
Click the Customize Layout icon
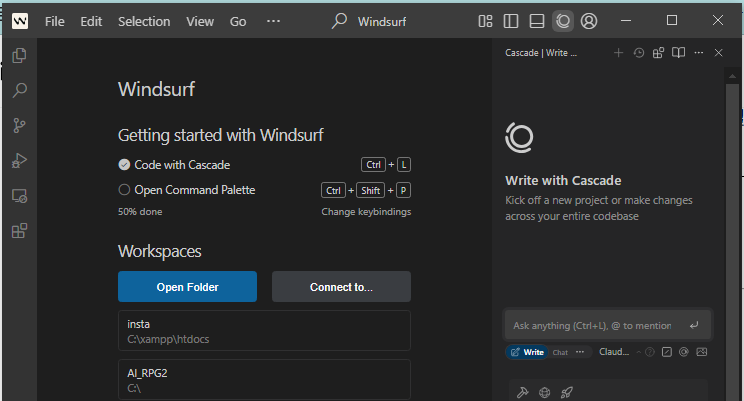485,21
